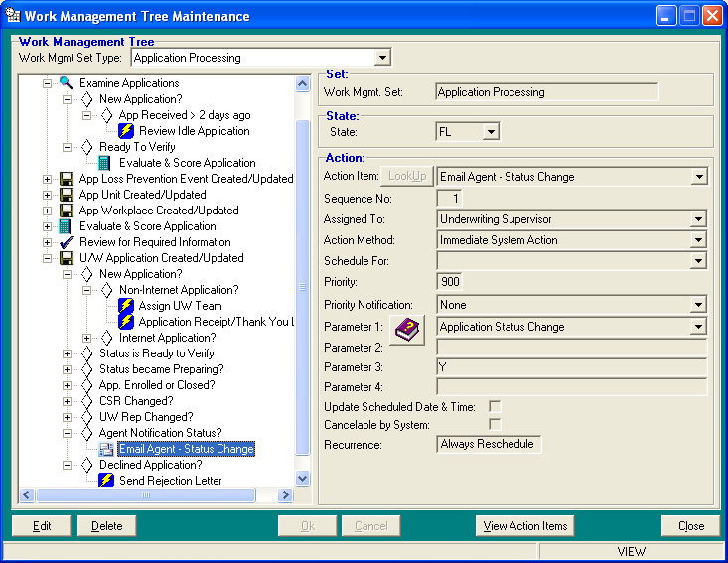Select Review Idle Application tree row

click(194, 131)
